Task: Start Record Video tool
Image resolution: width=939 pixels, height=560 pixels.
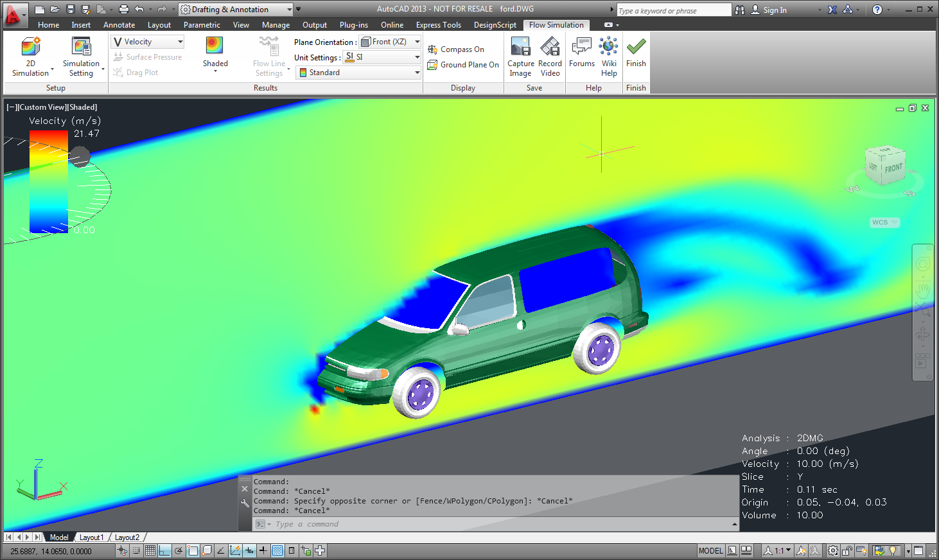Action: point(550,47)
